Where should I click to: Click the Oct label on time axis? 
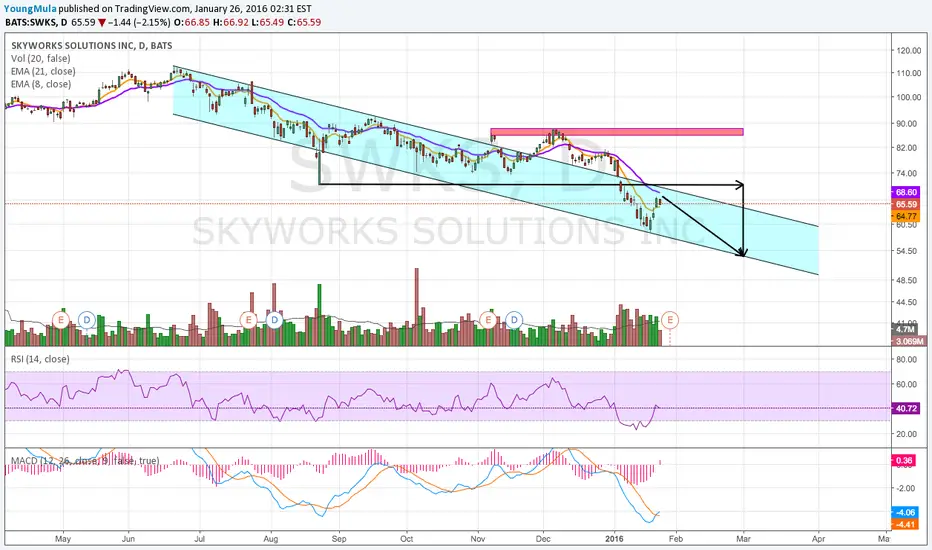coord(407,539)
